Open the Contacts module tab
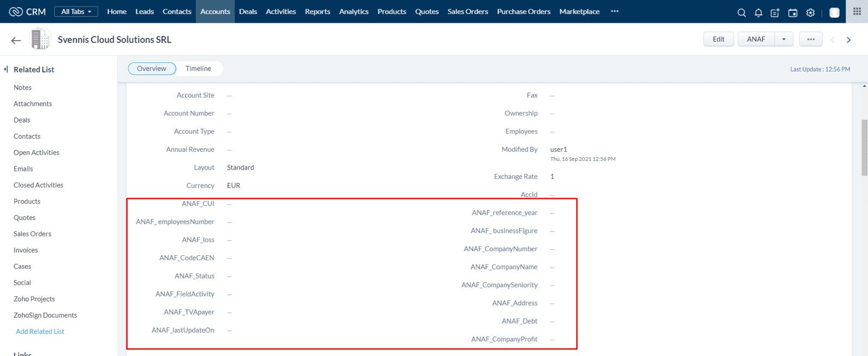The image size is (868, 356). coord(177,11)
